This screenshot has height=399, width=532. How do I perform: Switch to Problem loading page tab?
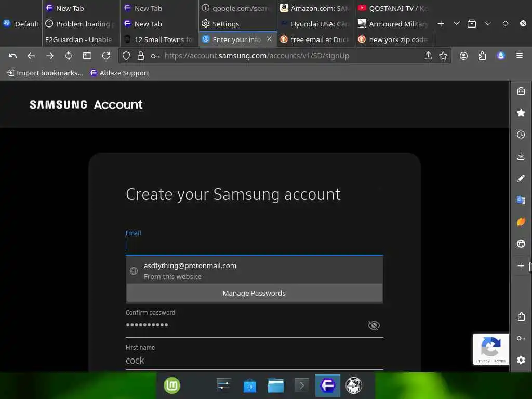[81, 24]
